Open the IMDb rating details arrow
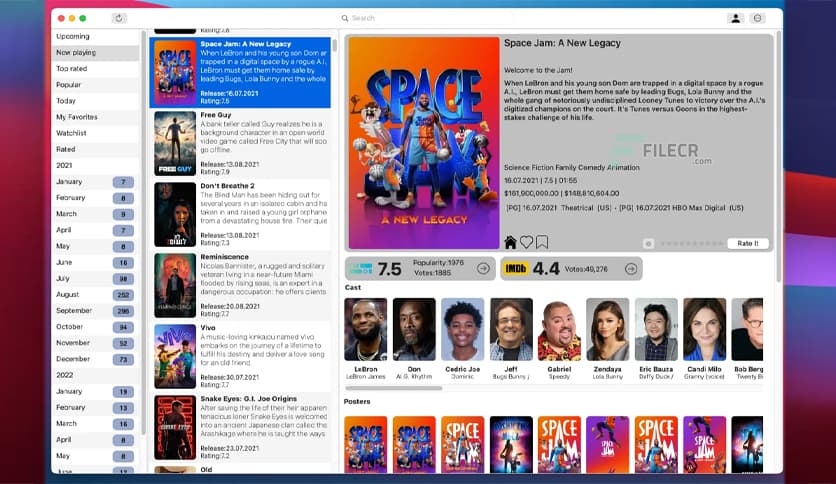This screenshot has height=484, width=836. coord(631,269)
